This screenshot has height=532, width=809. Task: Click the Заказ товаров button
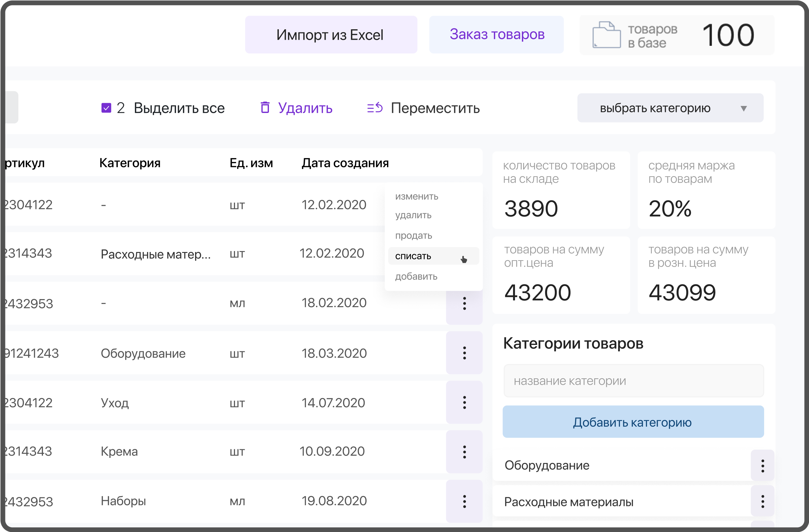pos(496,35)
